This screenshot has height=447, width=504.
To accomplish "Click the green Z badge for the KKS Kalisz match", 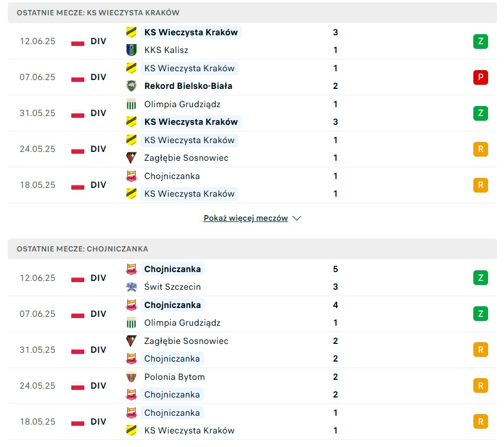I will point(480,41).
